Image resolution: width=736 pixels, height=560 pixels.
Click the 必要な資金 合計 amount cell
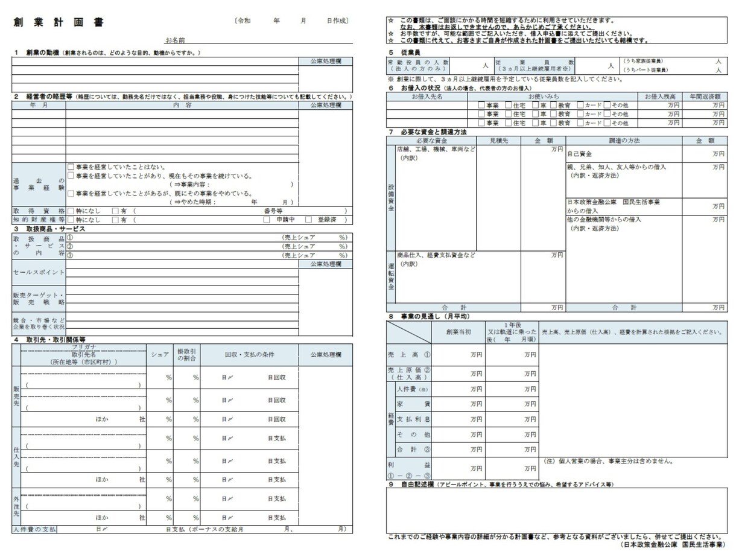coord(543,307)
